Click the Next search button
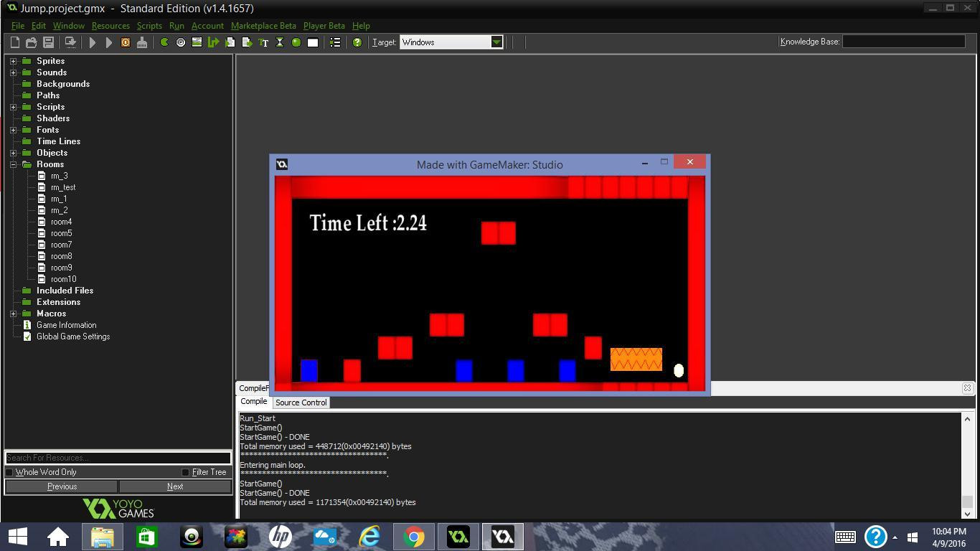 point(175,486)
